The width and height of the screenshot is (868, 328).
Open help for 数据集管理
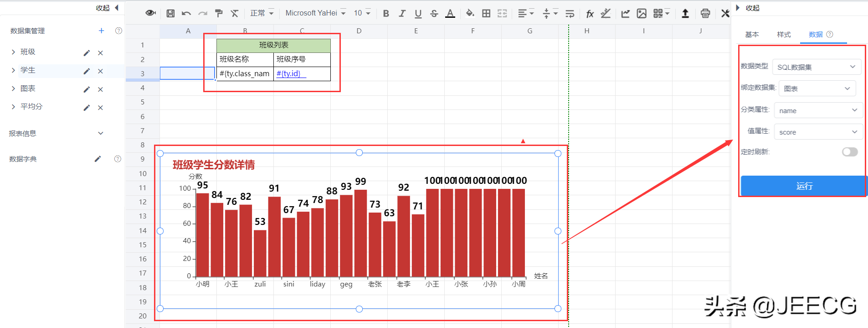(118, 31)
